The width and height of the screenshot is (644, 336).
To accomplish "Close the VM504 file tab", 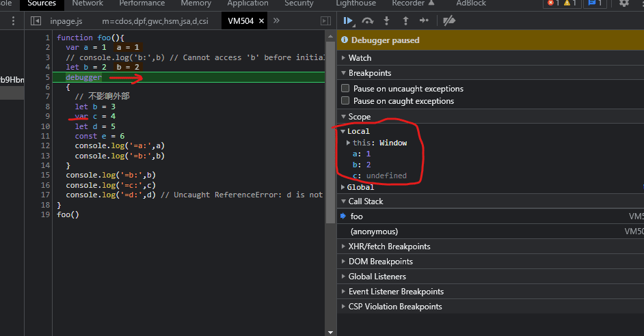I will click(263, 21).
